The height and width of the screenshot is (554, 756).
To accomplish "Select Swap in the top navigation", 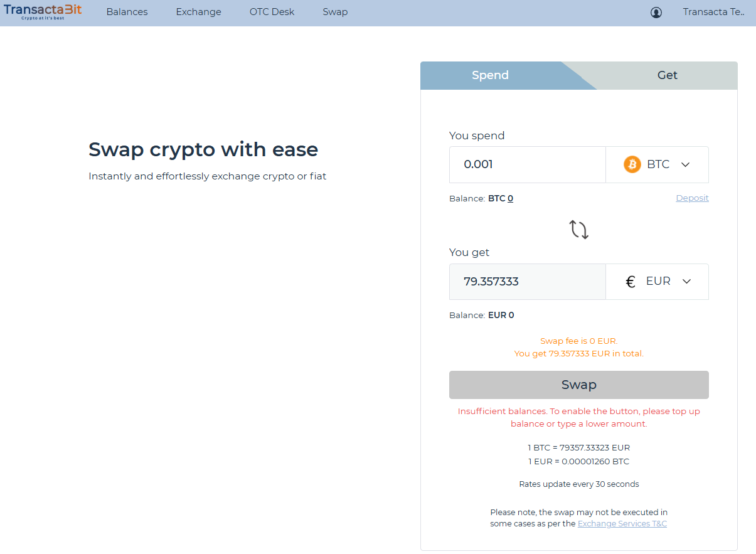I will pos(335,12).
